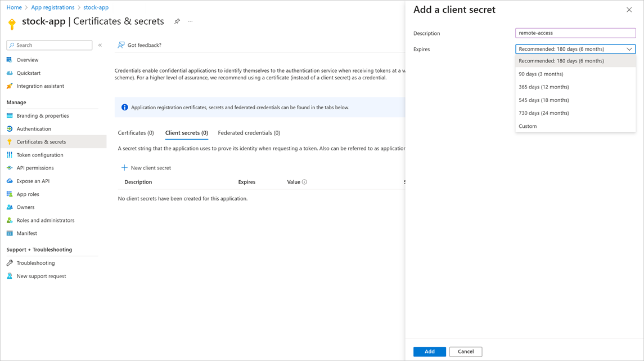Focus the Description field containing remote-access
The width and height of the screenshot is (644, 361).
click(x=575, y=33)
